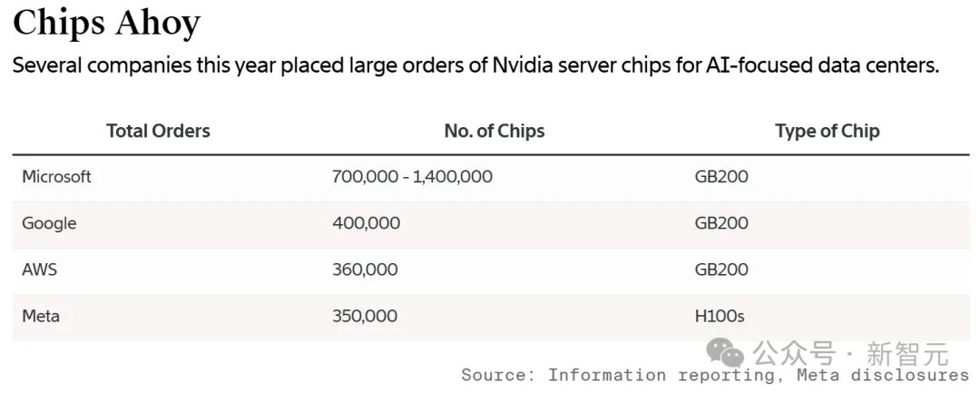Select the "Total Orders" column header
Viewport: 980px width, 393px height.
[158, 131]
